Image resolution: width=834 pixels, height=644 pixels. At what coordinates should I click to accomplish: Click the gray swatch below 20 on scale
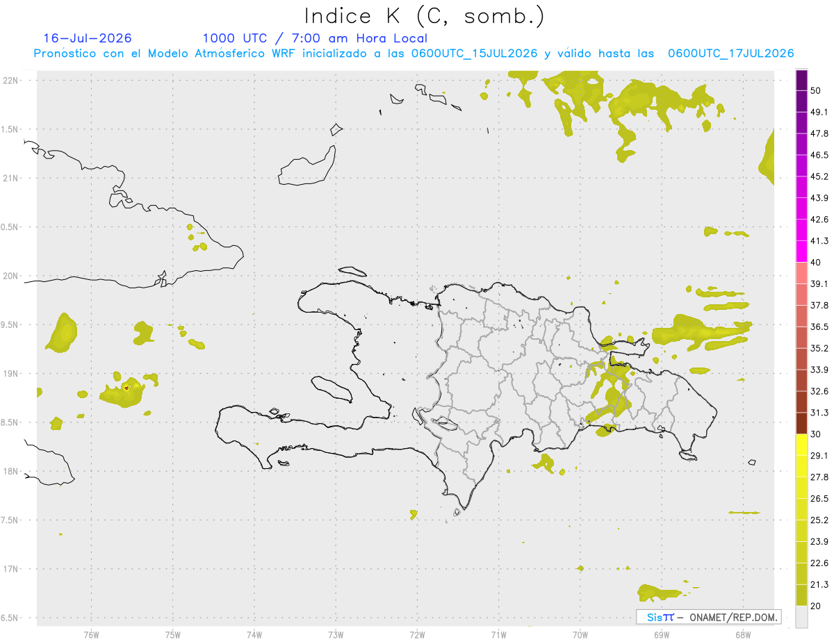(801, 616)
